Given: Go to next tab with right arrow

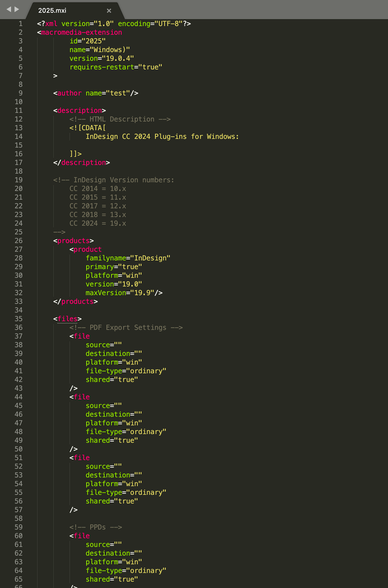Looking at the screenshot, I should [16, 9].
